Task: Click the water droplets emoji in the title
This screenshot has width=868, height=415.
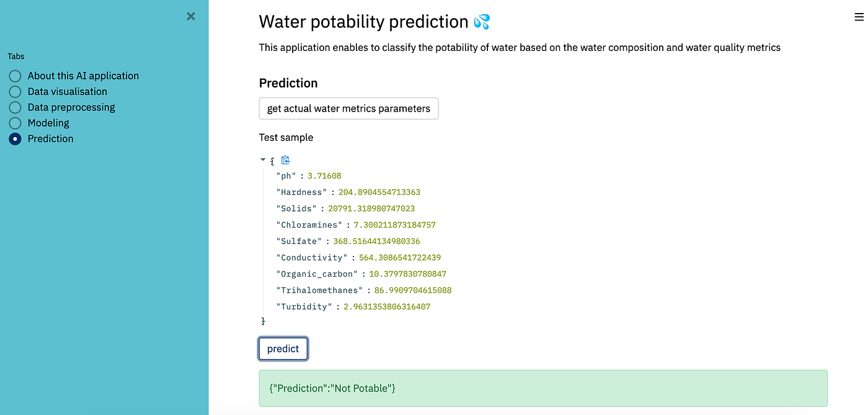Action: [482, 22]
